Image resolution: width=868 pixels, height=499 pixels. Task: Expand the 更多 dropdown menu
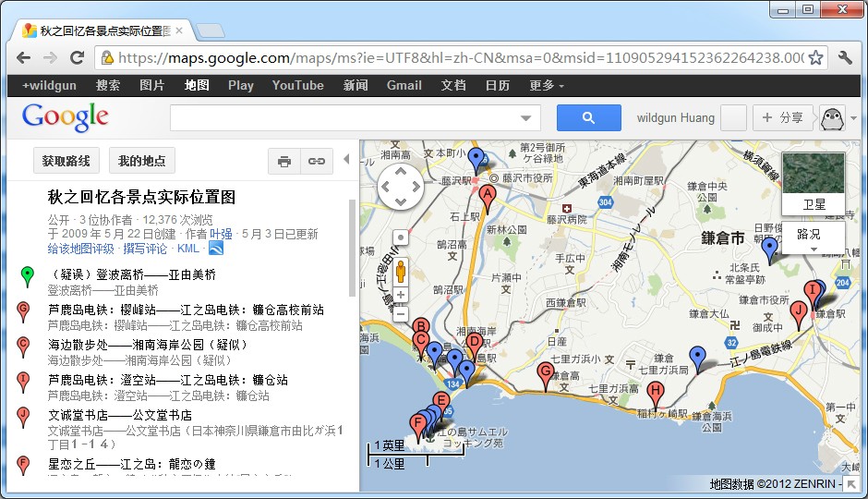pyautogui.click(x=547, y=85)
